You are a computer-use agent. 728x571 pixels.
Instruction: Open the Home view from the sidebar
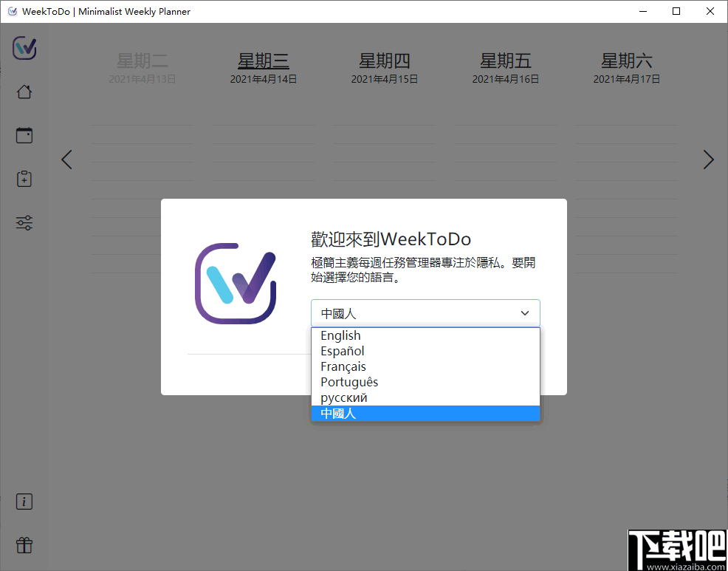pos(24,91)
